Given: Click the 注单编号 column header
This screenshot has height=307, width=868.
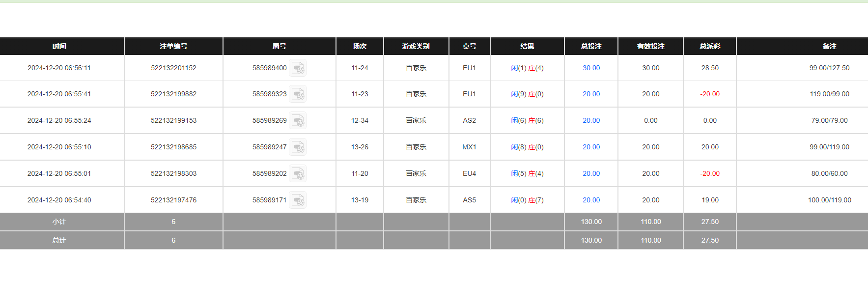Looking at the screenshot, I should [x=173, y=46].
